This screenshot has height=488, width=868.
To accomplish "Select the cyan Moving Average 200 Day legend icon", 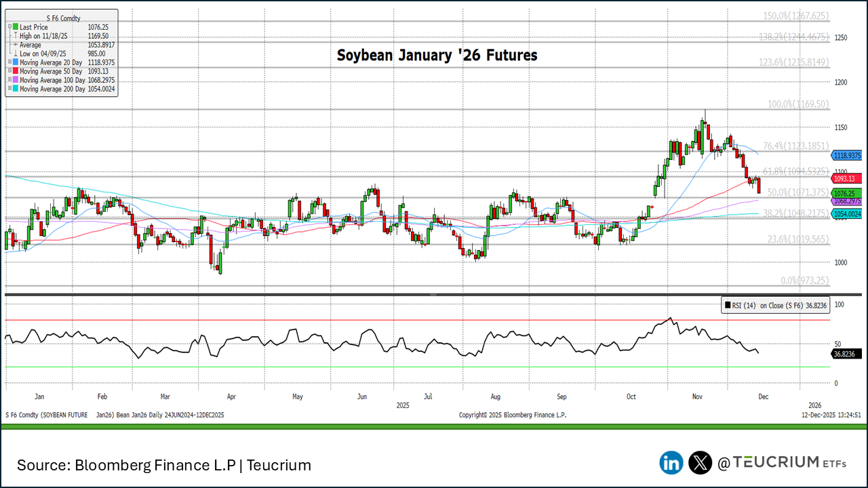I will [x=14, y=88].
